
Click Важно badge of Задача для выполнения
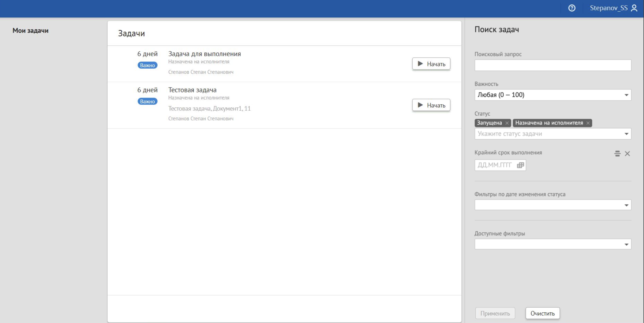coord(147,65)
